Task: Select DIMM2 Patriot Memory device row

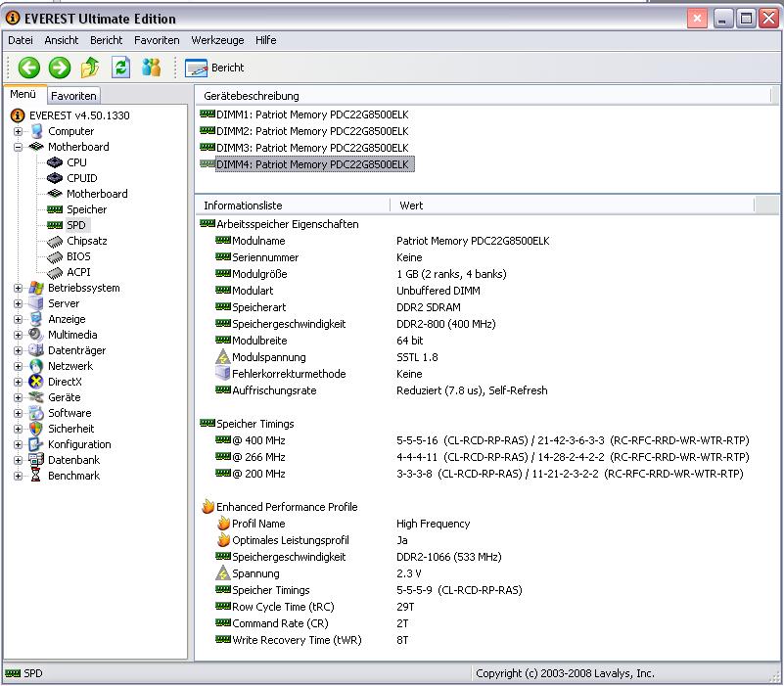Action: tap(312, 131)
